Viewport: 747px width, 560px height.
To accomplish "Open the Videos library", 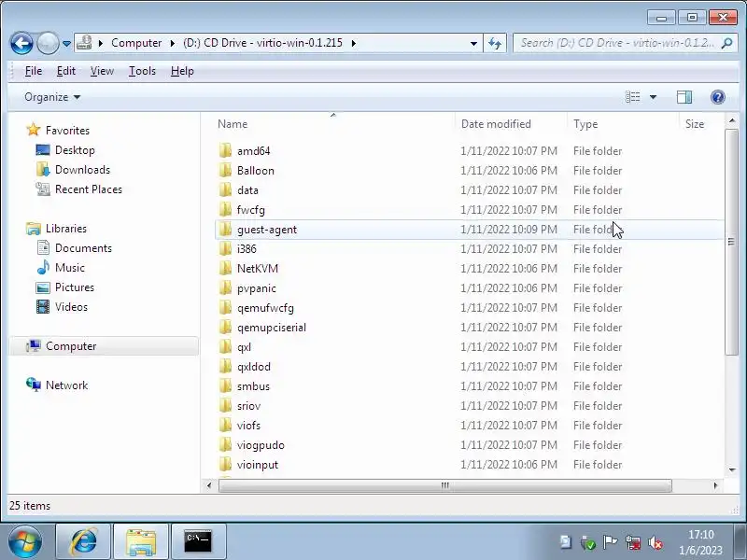I will (71, 307).
